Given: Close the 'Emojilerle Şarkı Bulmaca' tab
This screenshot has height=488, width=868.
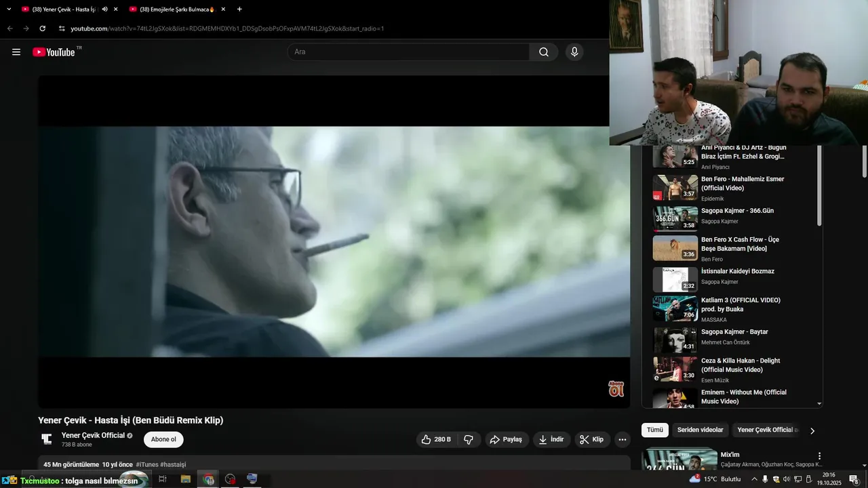Looking at the screenshot, I should click(223, 9).
